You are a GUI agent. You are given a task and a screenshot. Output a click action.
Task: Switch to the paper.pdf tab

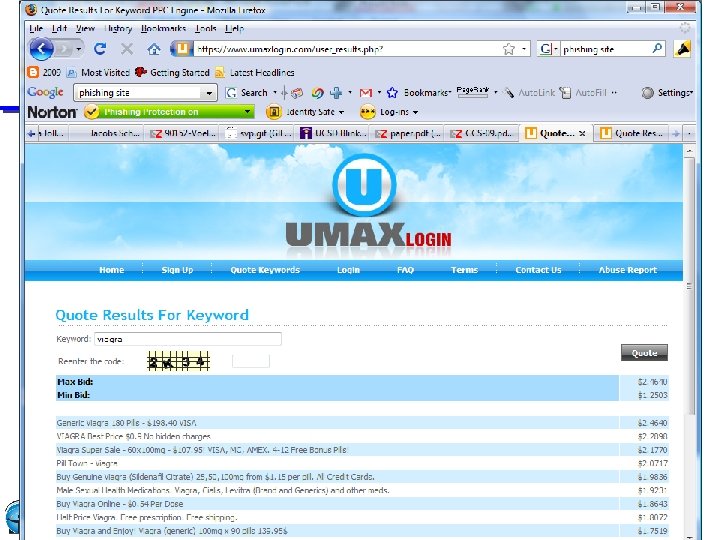tap(407, 134)
